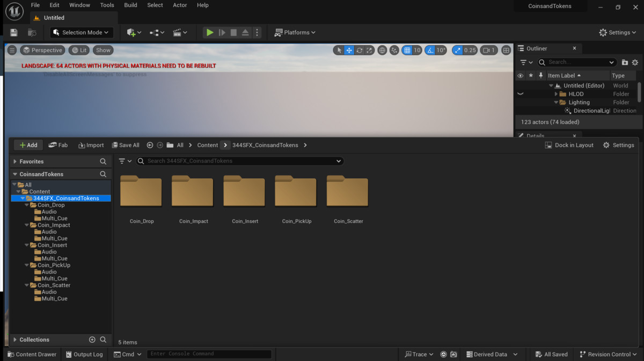Open the Blueprints dropdown icon in toolbar
The image size is (644, 361).
(157, 33)
